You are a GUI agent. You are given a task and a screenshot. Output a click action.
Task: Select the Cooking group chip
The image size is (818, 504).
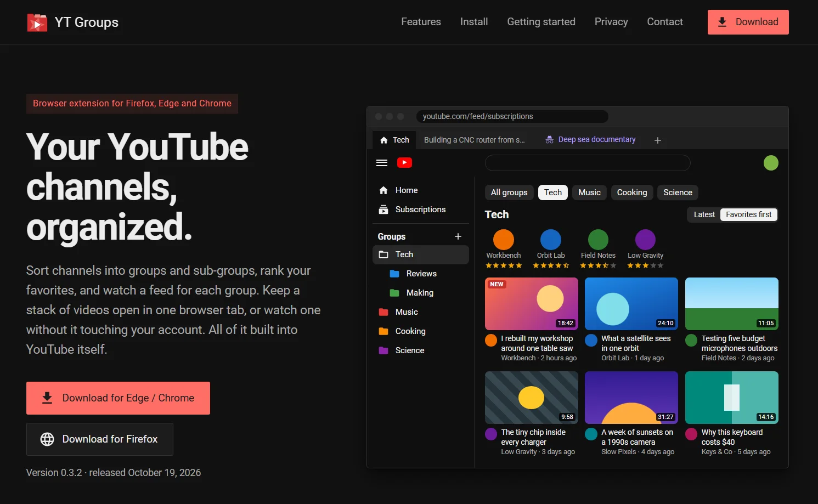click(x=632, y=192)
